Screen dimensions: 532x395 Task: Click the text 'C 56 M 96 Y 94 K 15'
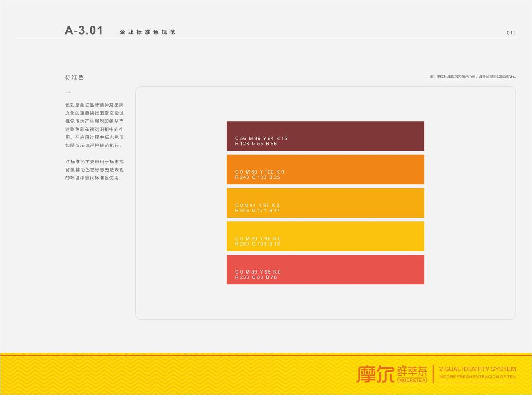(261, 138)
